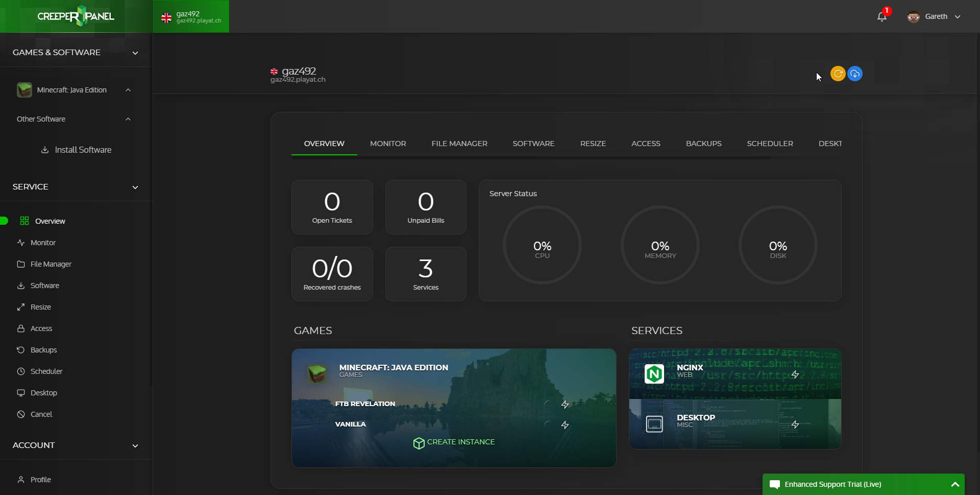Click the lightning bolt for FTB Revelation
Image resolution: width=980 pixels, height=495 pixels.
[565, 405]
